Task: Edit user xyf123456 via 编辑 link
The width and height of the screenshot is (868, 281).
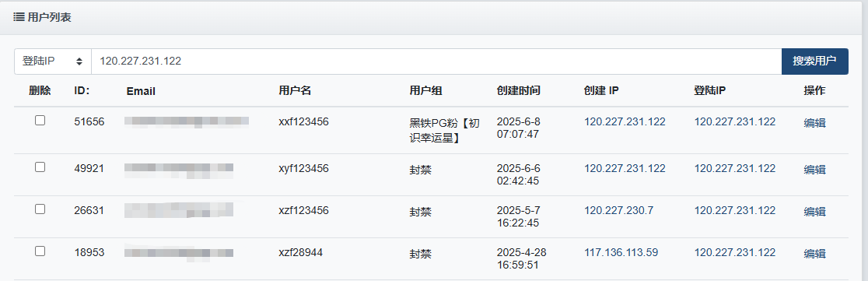Action: [814, 170]
